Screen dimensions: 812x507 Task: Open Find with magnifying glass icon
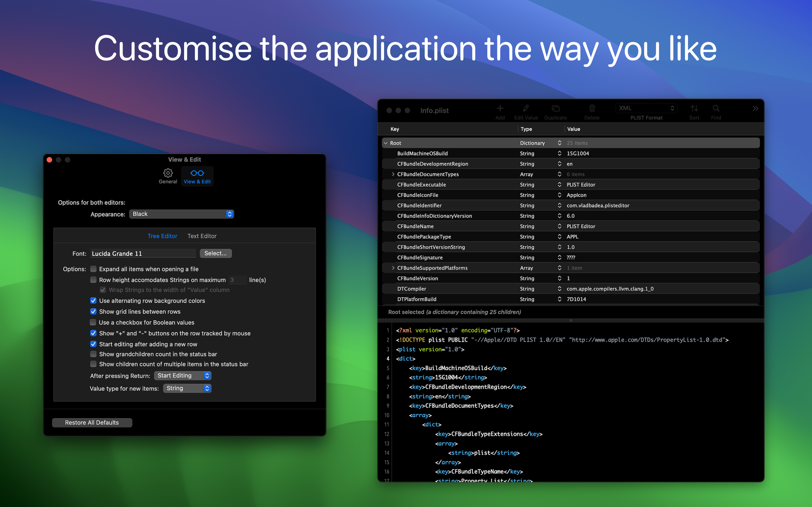pos(716,108)
